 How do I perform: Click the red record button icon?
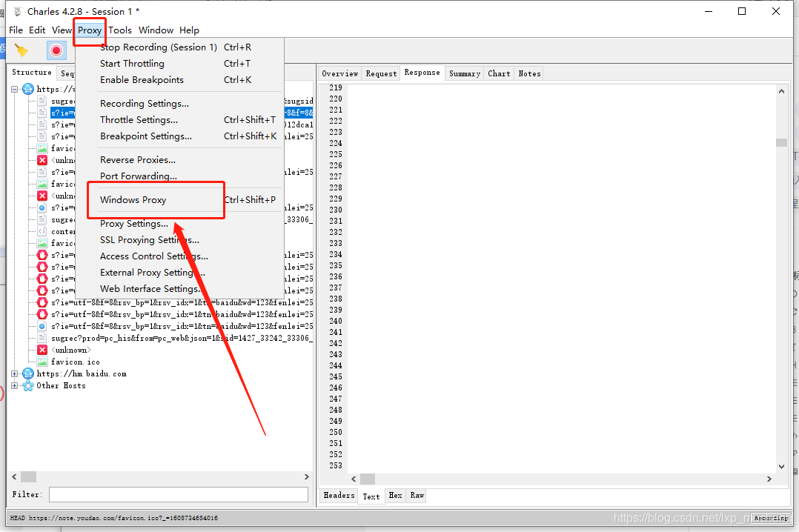click(56, 50)
